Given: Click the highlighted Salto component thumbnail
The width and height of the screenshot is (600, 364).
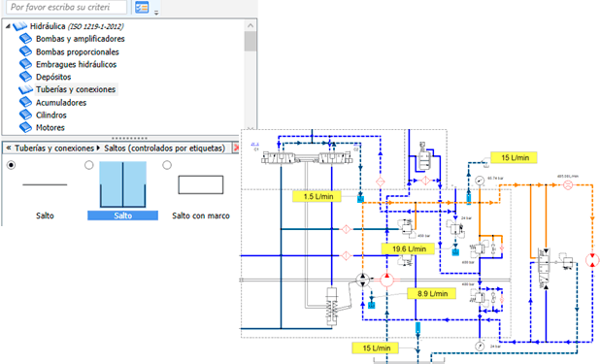Looking at the screenshot, I should point(123,184).
